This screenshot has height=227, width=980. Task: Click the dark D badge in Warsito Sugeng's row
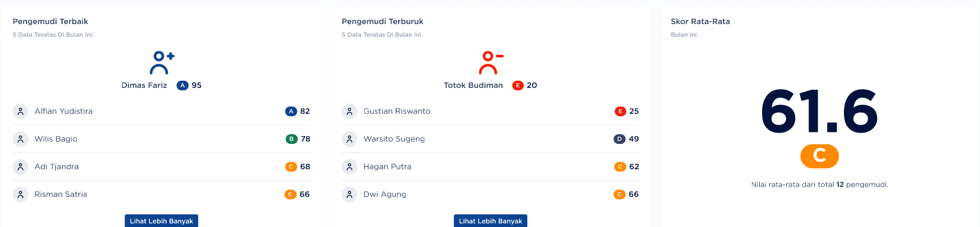click(x=619, y=139)
